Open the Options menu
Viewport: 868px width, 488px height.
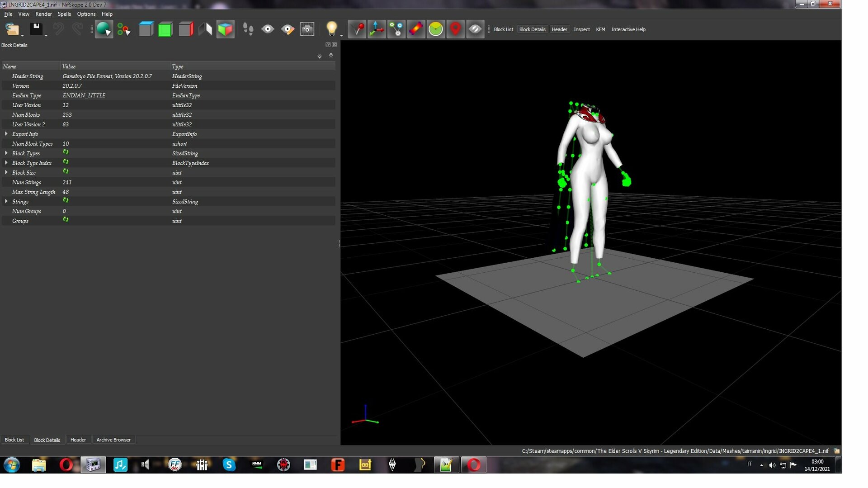(86, 14)
